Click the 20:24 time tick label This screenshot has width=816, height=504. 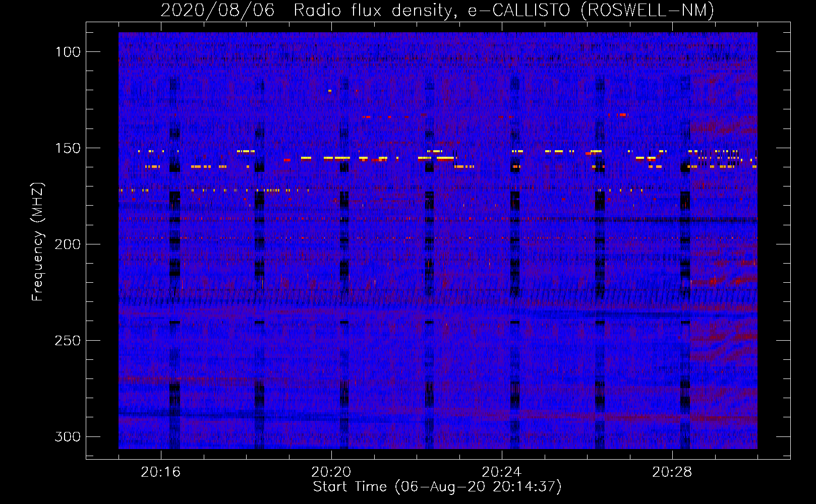pyautogui.click(x=502, y=472)
